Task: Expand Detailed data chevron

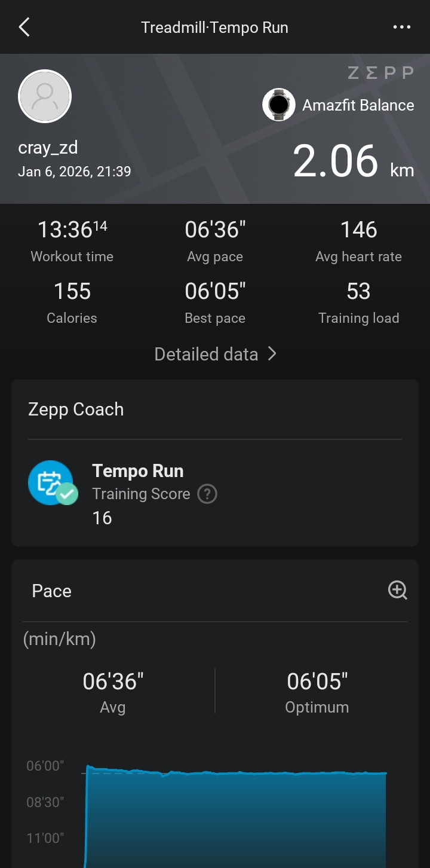Action: point(272,354)
